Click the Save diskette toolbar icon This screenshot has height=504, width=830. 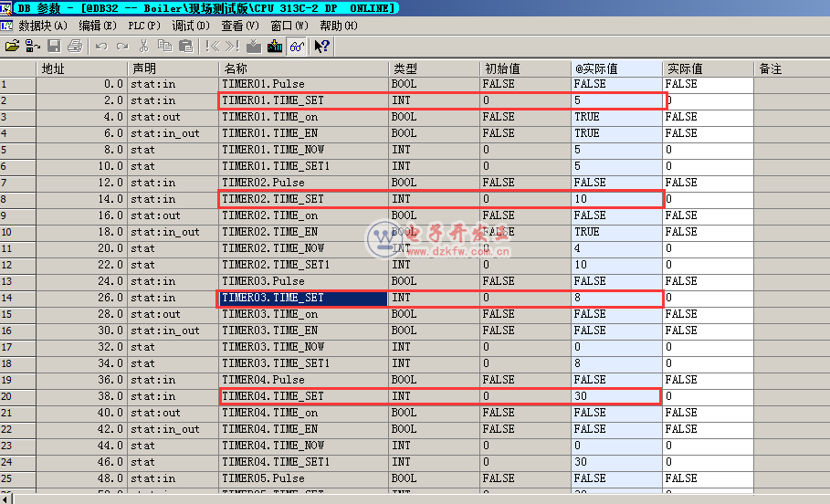click(x=54, y=46)
